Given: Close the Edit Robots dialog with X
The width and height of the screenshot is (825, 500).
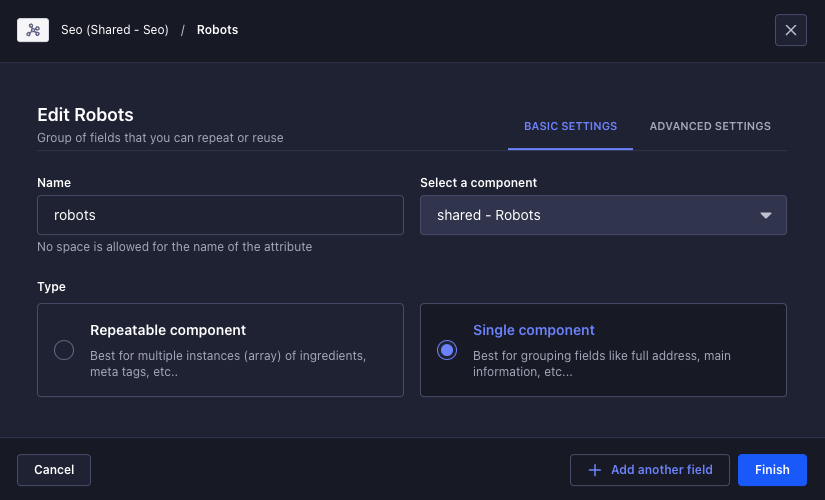Looking at the screenshot, I should coord(790,30).
